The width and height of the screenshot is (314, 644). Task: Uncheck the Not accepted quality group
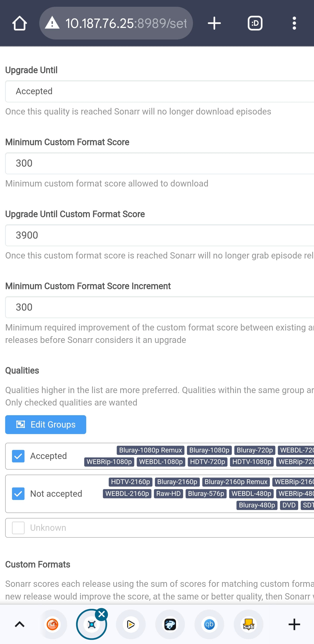18,493
